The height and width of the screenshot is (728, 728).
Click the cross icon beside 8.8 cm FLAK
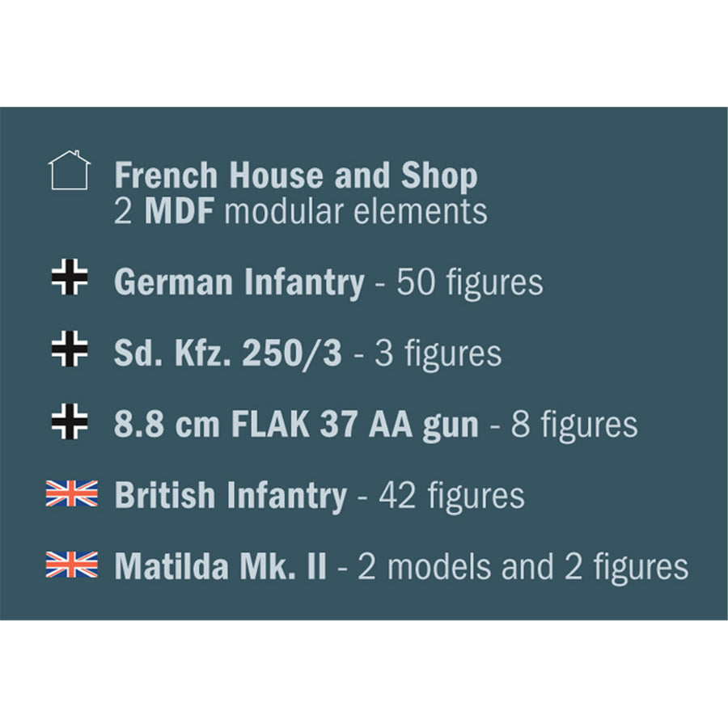[70, 421]
